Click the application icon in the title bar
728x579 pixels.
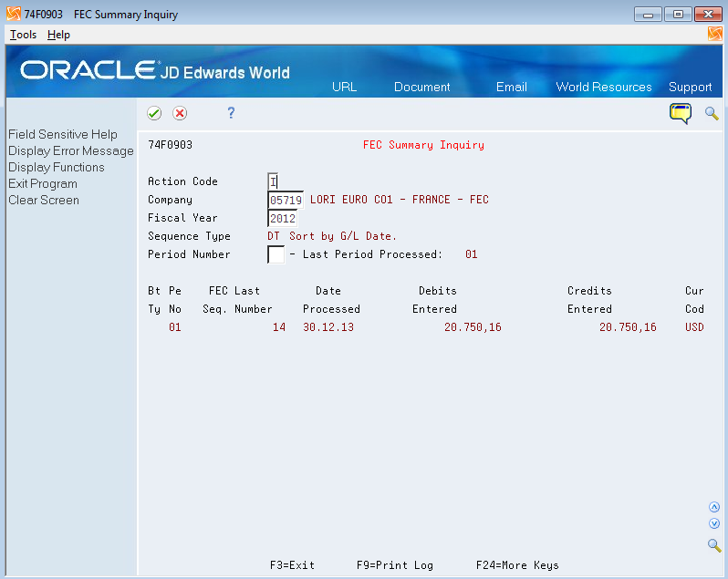pos(14,14)
